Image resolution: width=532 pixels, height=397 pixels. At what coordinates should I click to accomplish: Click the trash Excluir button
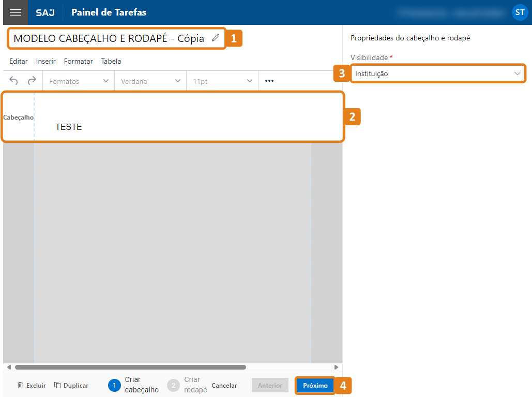point(32,386)
